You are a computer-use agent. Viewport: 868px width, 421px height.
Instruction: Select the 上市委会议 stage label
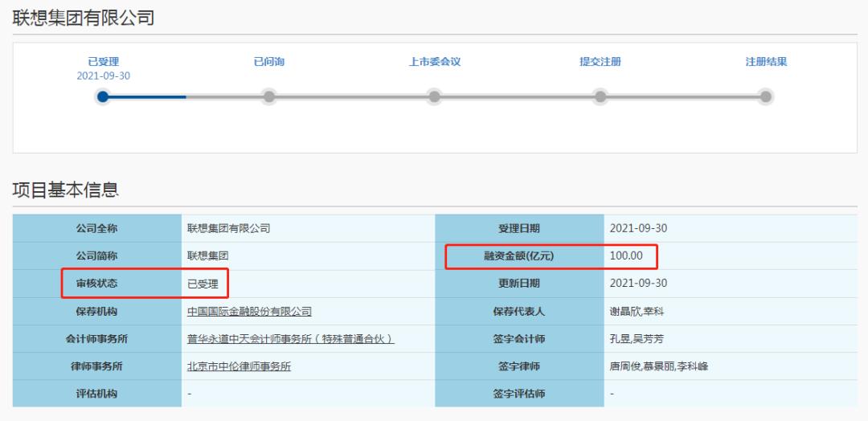tap(435, 62)
